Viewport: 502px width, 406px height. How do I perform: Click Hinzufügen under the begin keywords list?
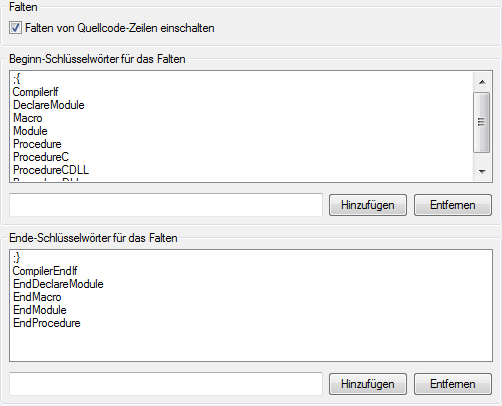pyautogui.click(x=368, y=205)
